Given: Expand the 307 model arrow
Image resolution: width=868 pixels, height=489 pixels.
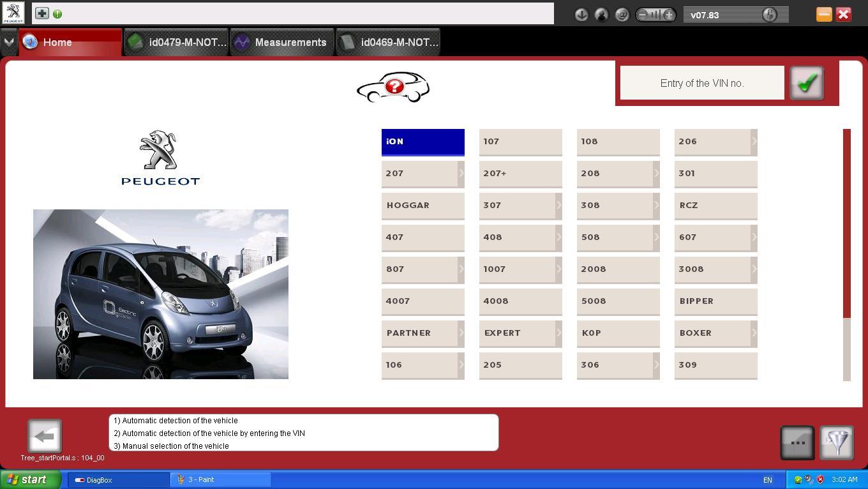Looking at the screenshot, I should (x=558, y=205).
